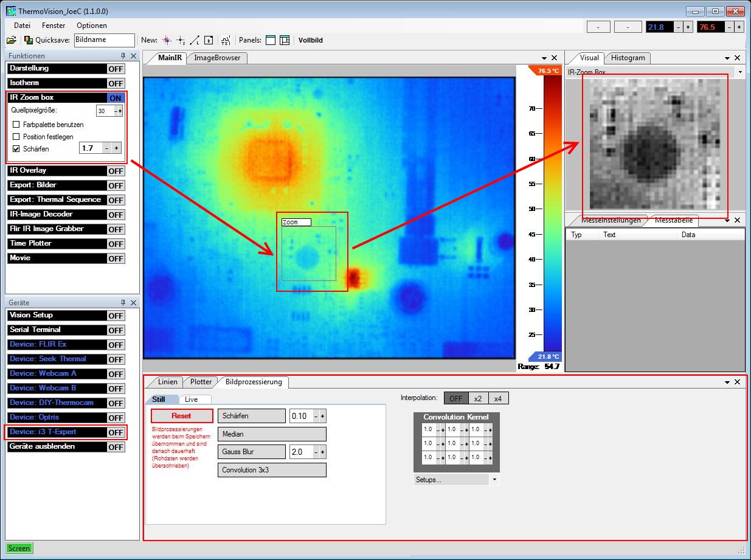Click the temperature color scale bar
The height and width of the screenshot is (560, 751).
(x=553, y=213)
